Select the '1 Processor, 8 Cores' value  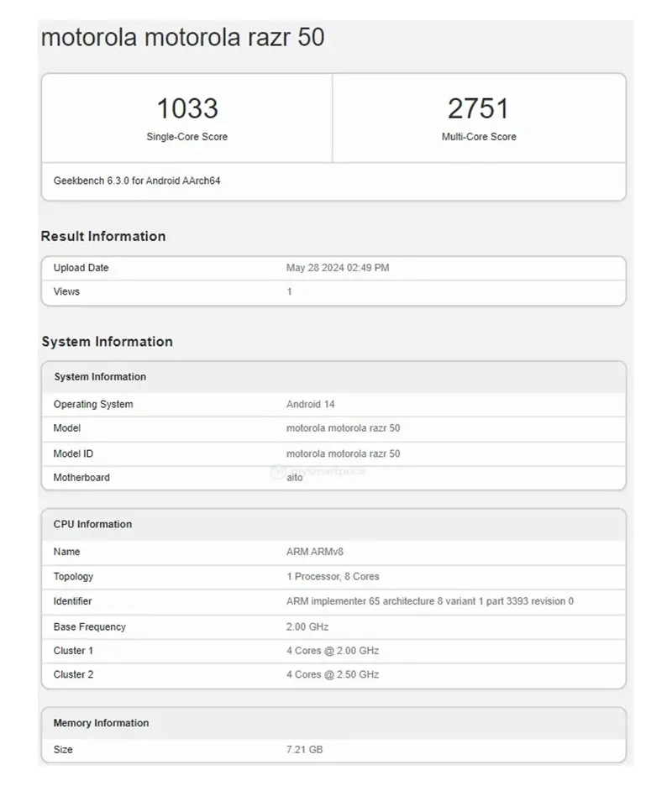coord(333,576)
